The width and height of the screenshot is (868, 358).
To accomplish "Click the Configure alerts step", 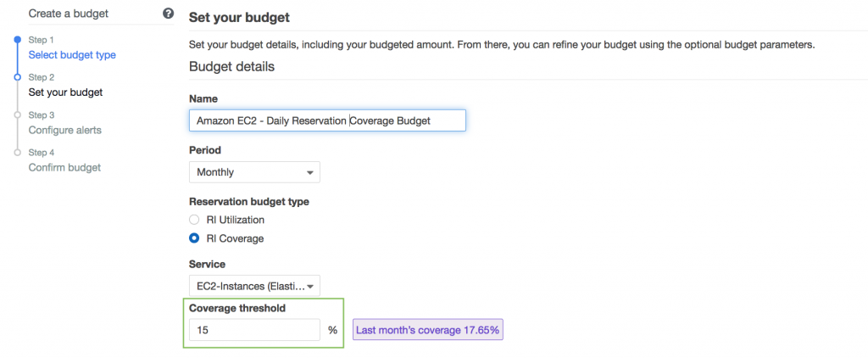I will 65,131.
